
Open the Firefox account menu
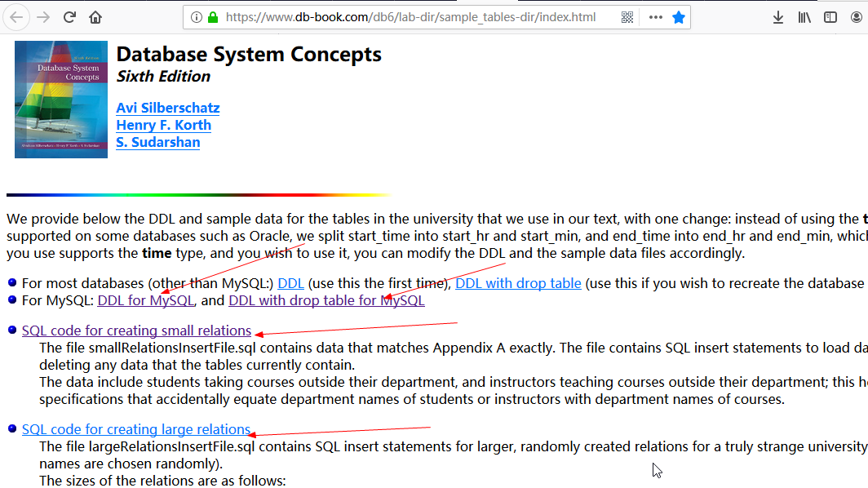tap(857, 17)
